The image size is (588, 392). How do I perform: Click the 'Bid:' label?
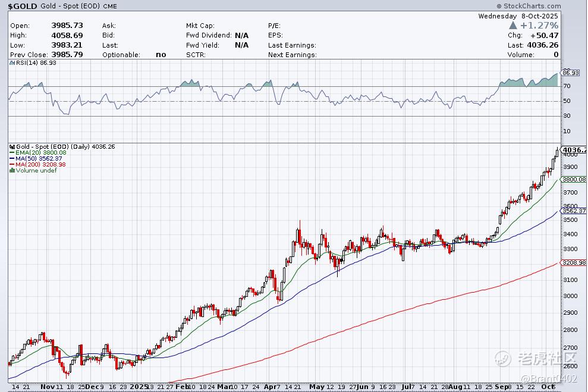point(108,35)
